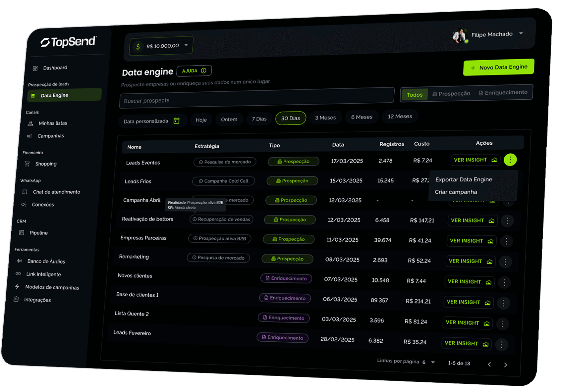Open Minhas listas in the sidebar
This screenshot has width=563, height=392.
click(48, 123)
